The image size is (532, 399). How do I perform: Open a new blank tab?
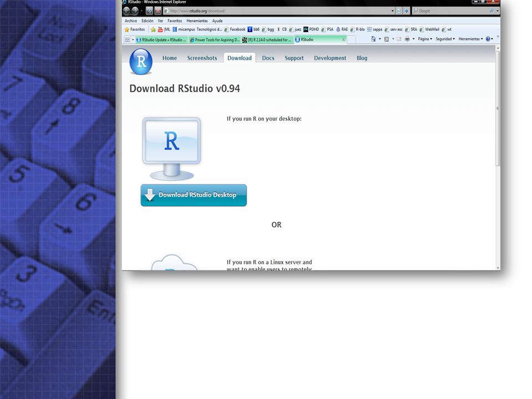[351, 40]
